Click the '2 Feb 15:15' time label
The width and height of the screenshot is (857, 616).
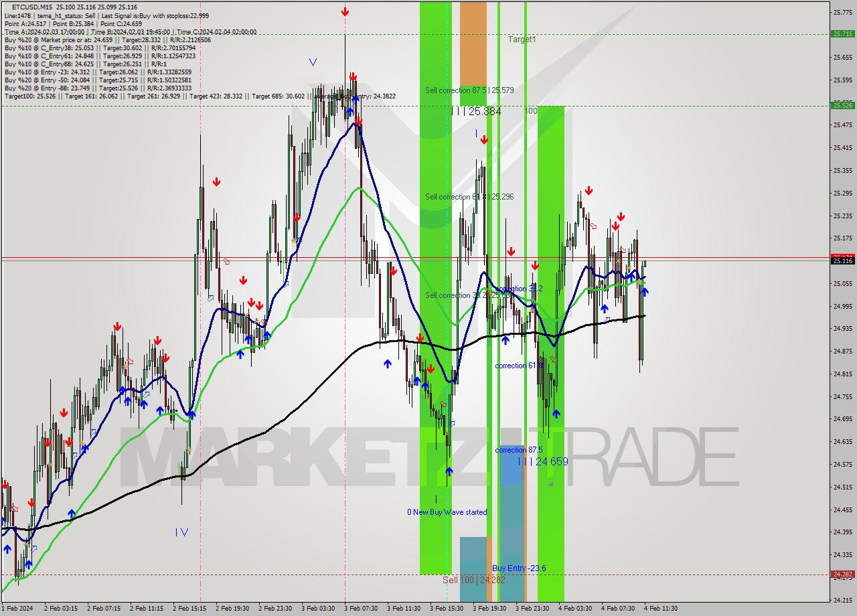[189, 609]
